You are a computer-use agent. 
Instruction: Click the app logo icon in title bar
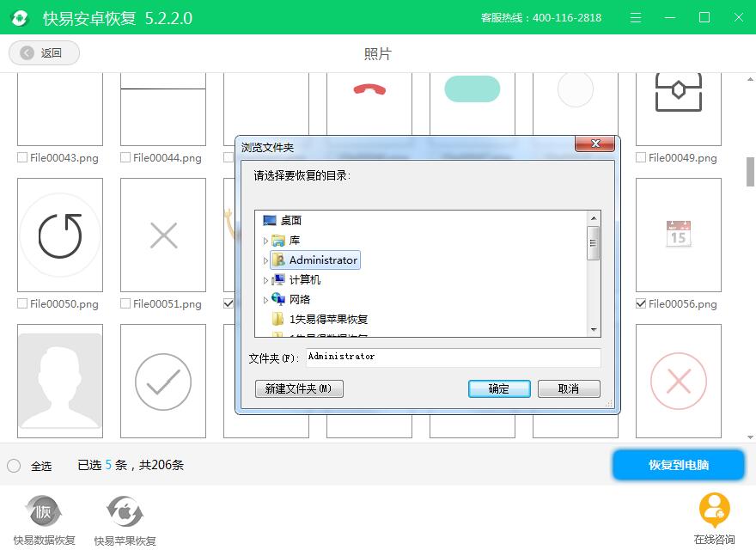[x=19, y=18]
